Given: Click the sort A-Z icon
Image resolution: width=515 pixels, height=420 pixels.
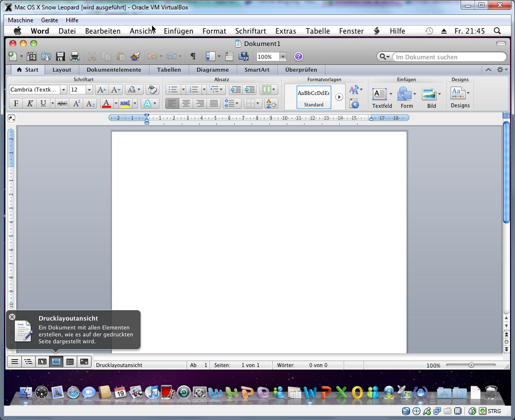Looking at the screenshot, I should pyautogui.click(x=271, y=104).
